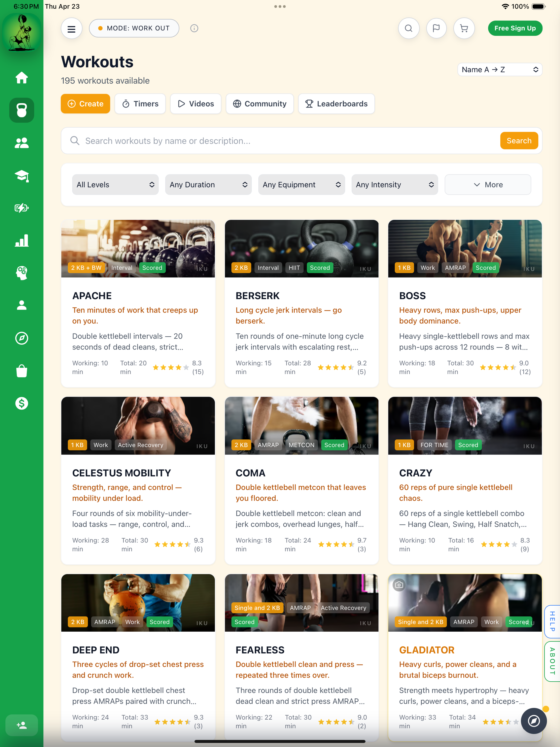Open the shopping cart icon
The height and width of the screenshot is (747, 560).
point(464,28)
